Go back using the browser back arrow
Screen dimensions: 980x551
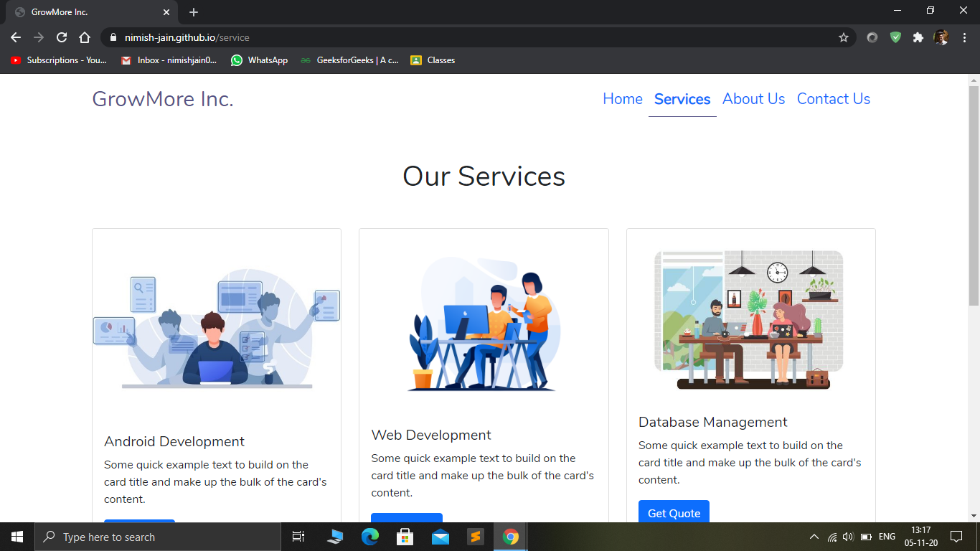(x=16, y=37)
